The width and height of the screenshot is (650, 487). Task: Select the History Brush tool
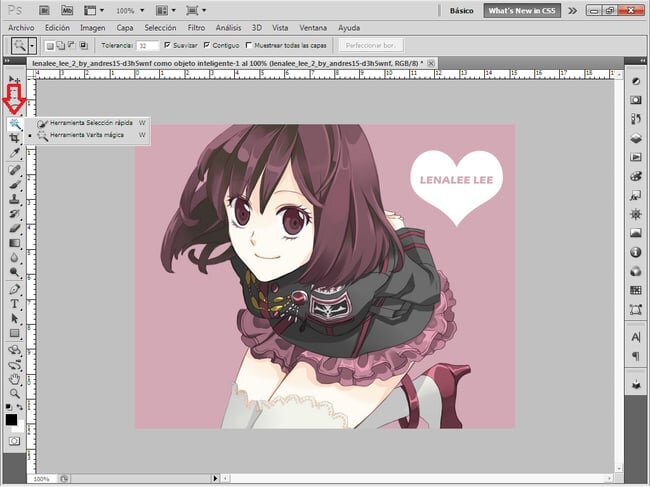coord(15,213)
